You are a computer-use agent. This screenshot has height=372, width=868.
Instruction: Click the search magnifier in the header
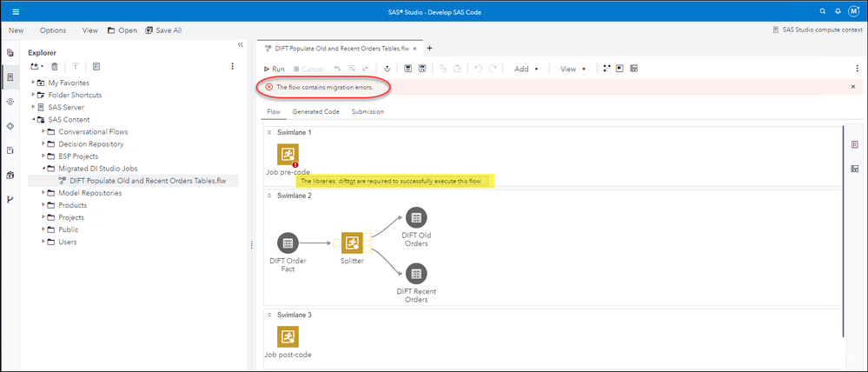click(x=823, y=11)
